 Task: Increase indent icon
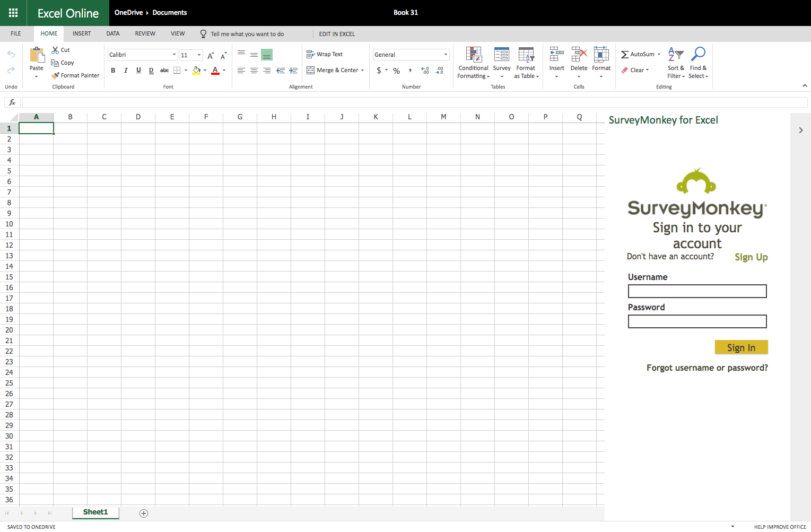point(293,71)
